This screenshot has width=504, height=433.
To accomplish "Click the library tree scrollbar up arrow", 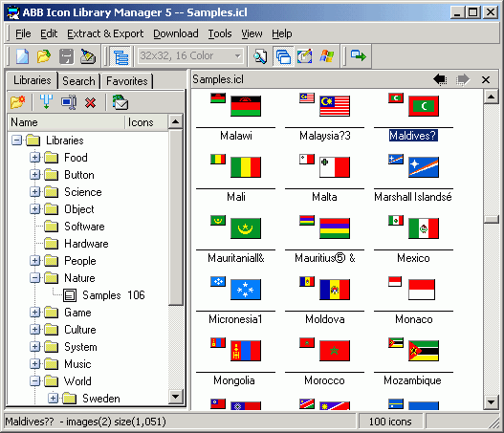I will [176, 121].
